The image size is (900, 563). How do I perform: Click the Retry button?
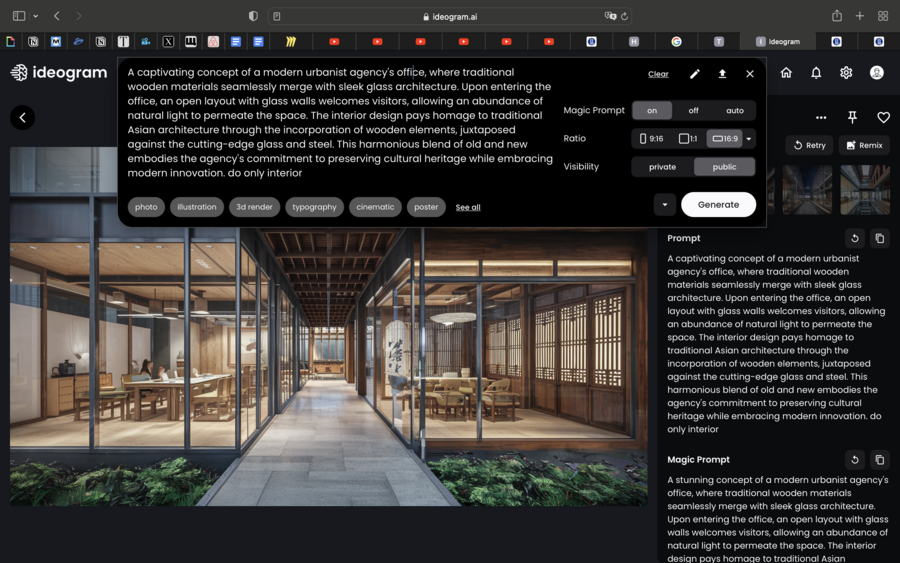click(x=809, y=145)
